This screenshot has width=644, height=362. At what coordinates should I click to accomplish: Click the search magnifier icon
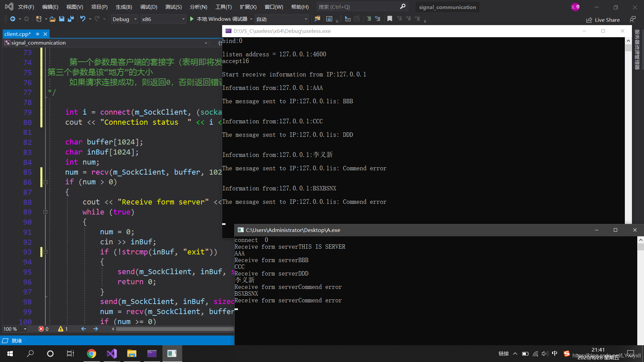(403, 7)
